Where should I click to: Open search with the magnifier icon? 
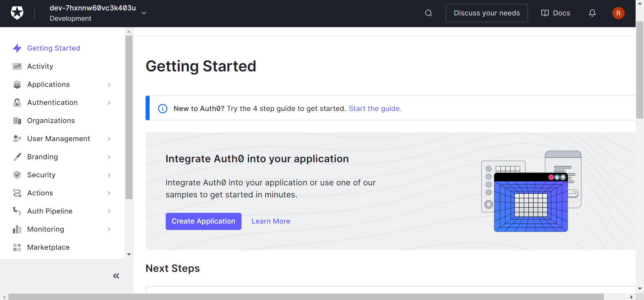[x=428, y=13]
